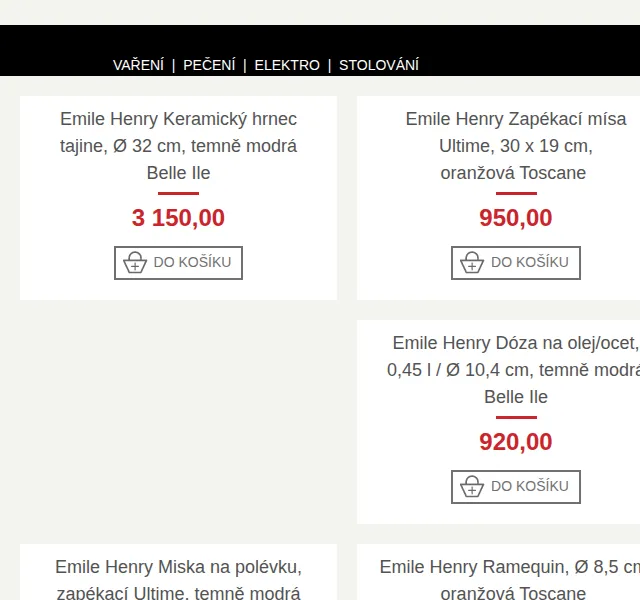640x600 pixels.
Task: Click basket icon for Dóza na olej/ocet
Action: click(472, 487)
